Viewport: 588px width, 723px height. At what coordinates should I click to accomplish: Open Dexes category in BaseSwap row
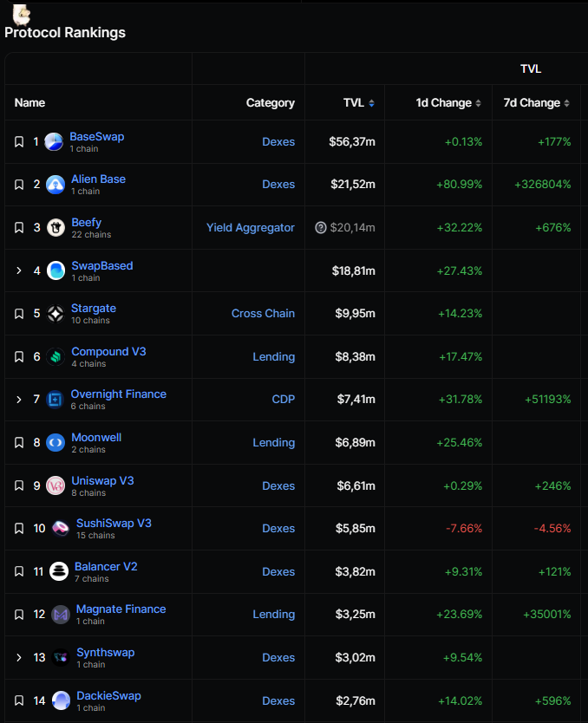click(278, 141)
